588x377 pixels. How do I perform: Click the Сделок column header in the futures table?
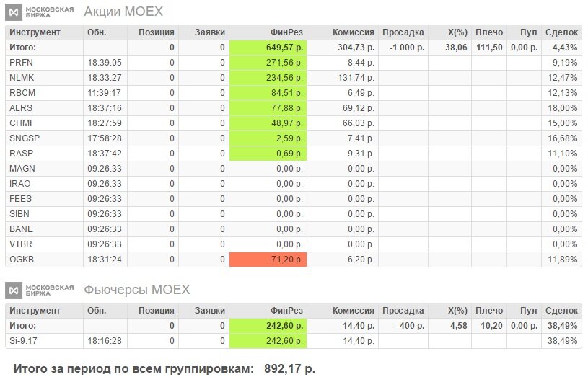pos(561,311)
